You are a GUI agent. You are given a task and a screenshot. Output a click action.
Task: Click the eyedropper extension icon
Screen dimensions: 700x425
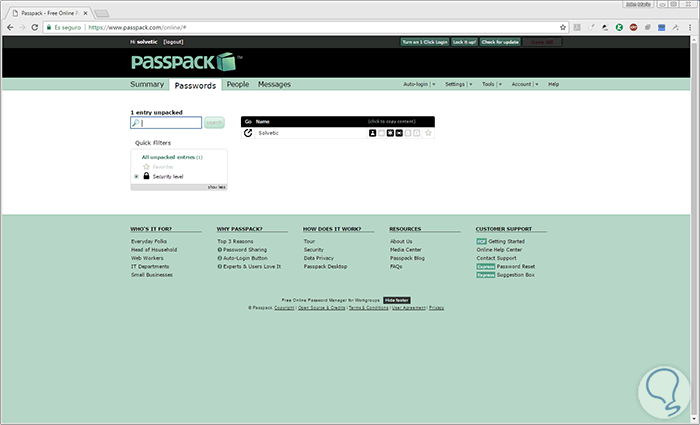[591, 27]
